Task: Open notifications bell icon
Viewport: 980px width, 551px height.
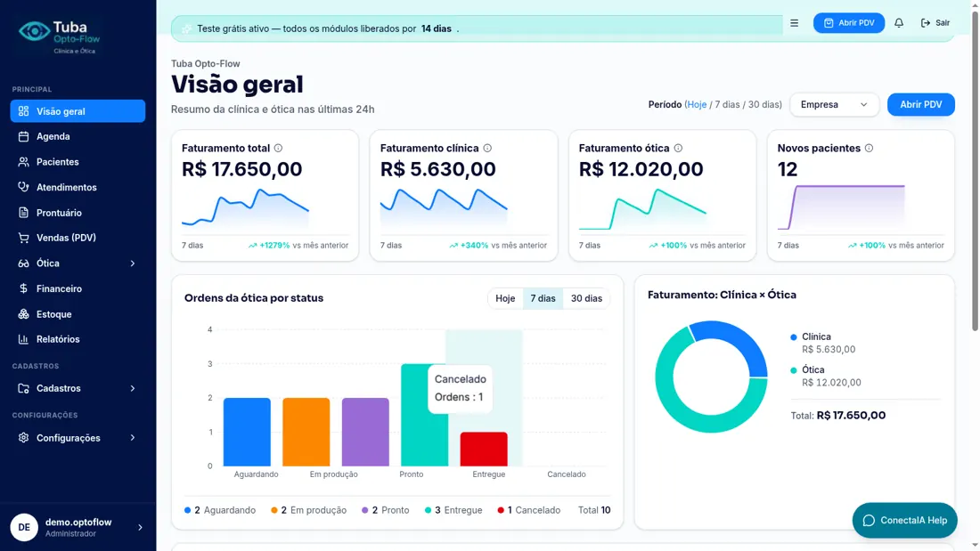Action: [x=899, y=22]
